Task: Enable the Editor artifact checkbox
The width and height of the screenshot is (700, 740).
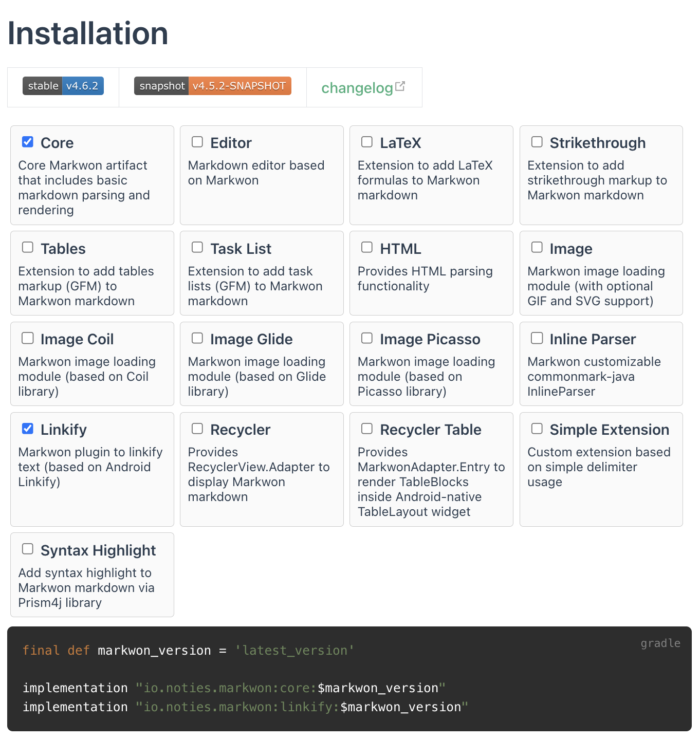Action: (197, 142)
